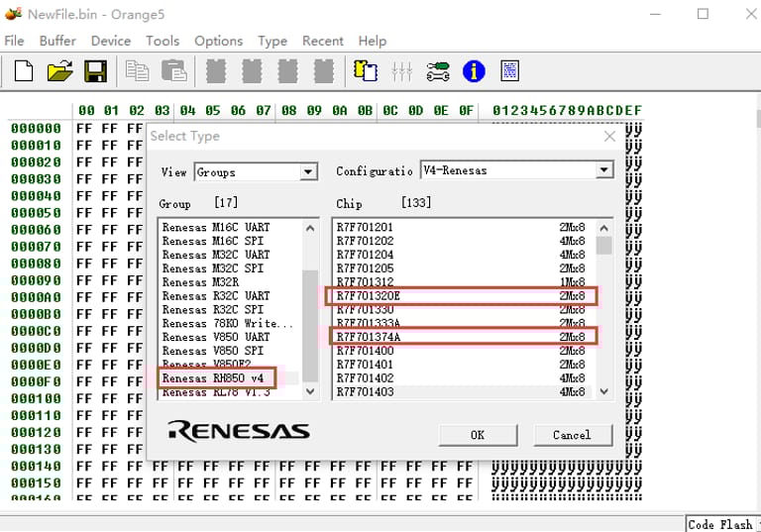761x532 pixels.
Task: Click the Paste clipboard toolbar icon
Action: point(173,71)
